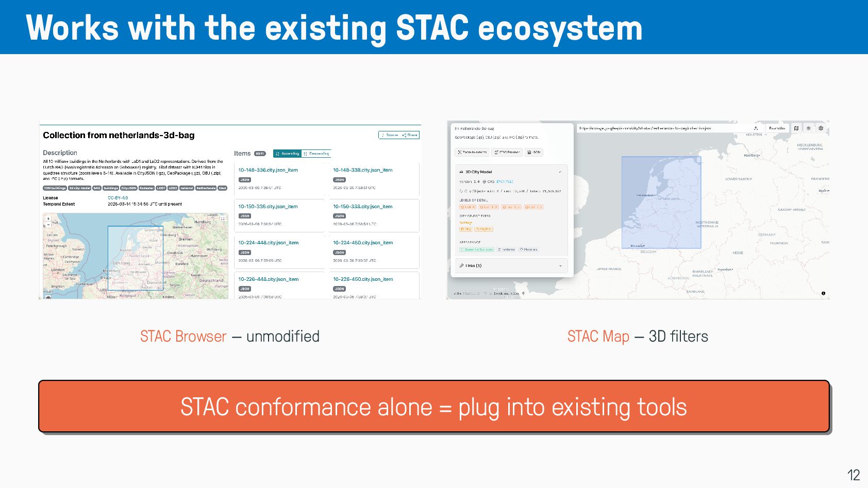Image resolution: width=868 pixels, height=488 pixels.
Task: Open the Examples menu in STAC Map
Action: point(776,128)
